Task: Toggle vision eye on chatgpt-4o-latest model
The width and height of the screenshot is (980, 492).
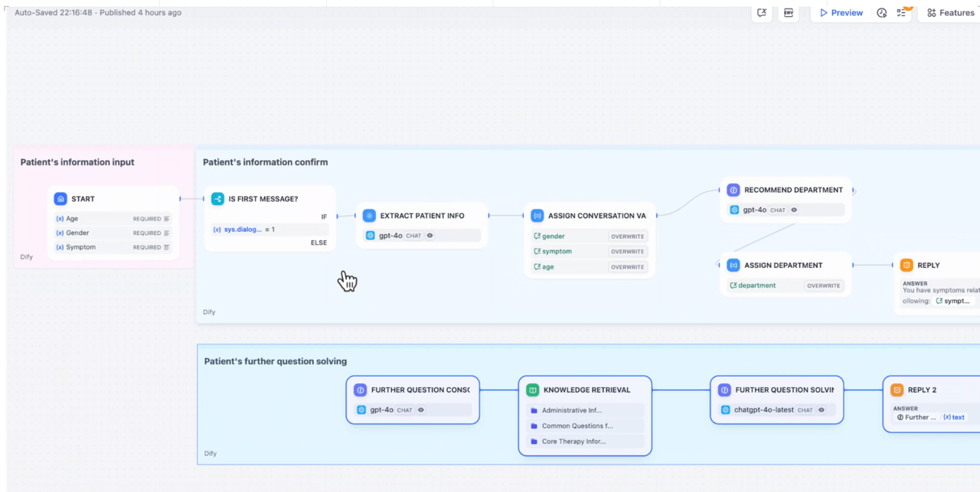Action: pyautogui.click(x=822, y=410)
